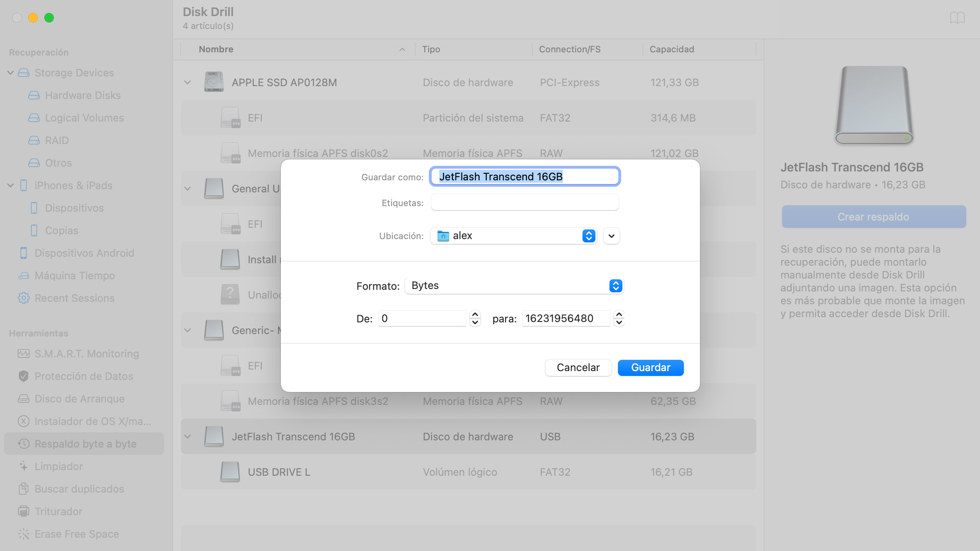Click the USB DRIVE L volume icon
Viewport: 980px width, 551px height.
[230, 472]
